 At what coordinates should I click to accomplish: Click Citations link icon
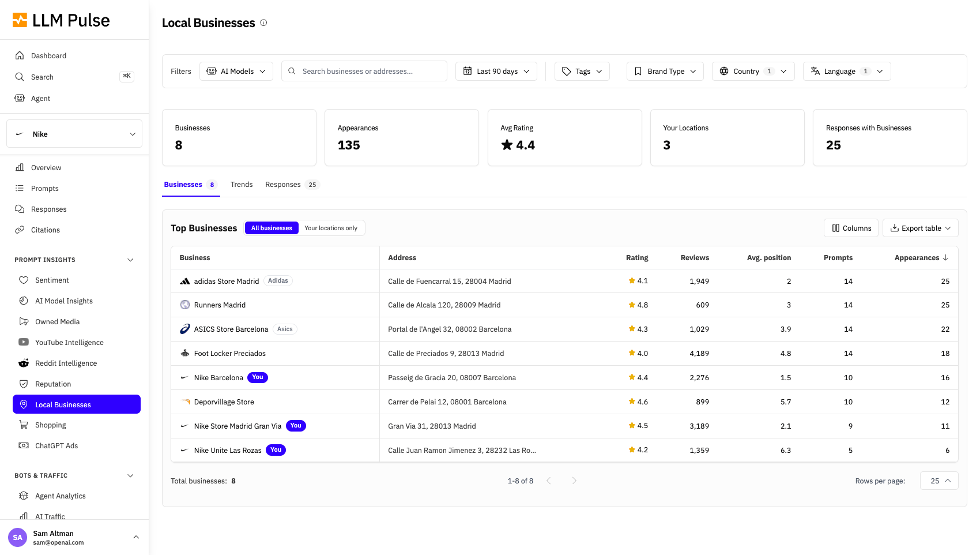point(20,230)
